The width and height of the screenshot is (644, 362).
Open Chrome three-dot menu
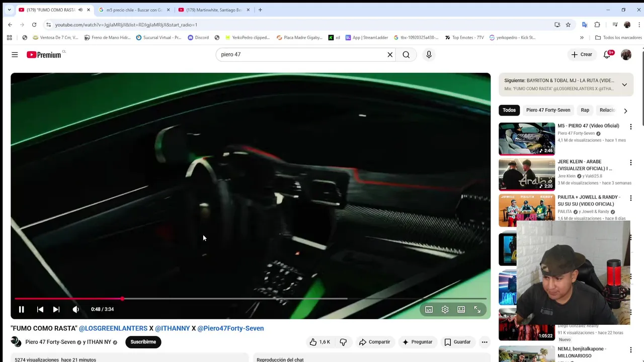point(639,25)
